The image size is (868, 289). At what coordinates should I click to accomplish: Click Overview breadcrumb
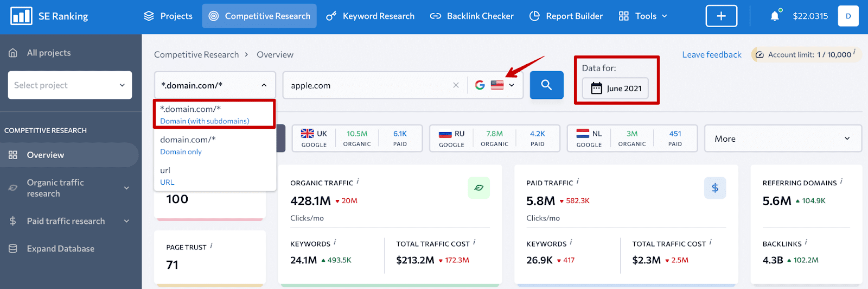[275, 55]
